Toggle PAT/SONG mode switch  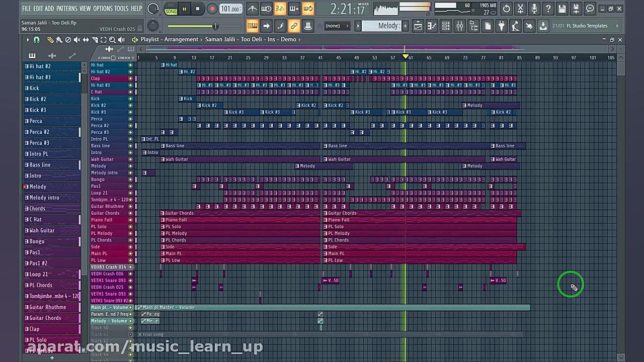coord(171,9)
